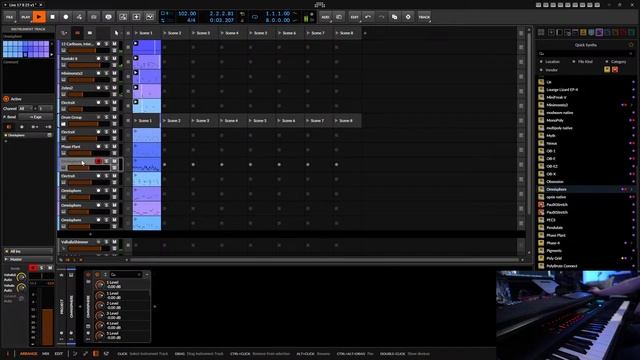Viewport: 640px width, 360px height.
Task: Open the PLAY menu
Action: 25,17
